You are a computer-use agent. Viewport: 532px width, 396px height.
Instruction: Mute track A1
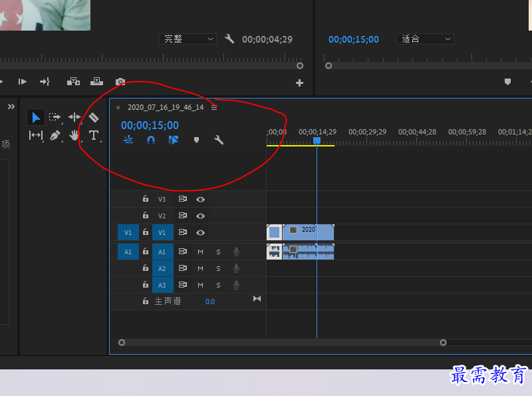201,252
